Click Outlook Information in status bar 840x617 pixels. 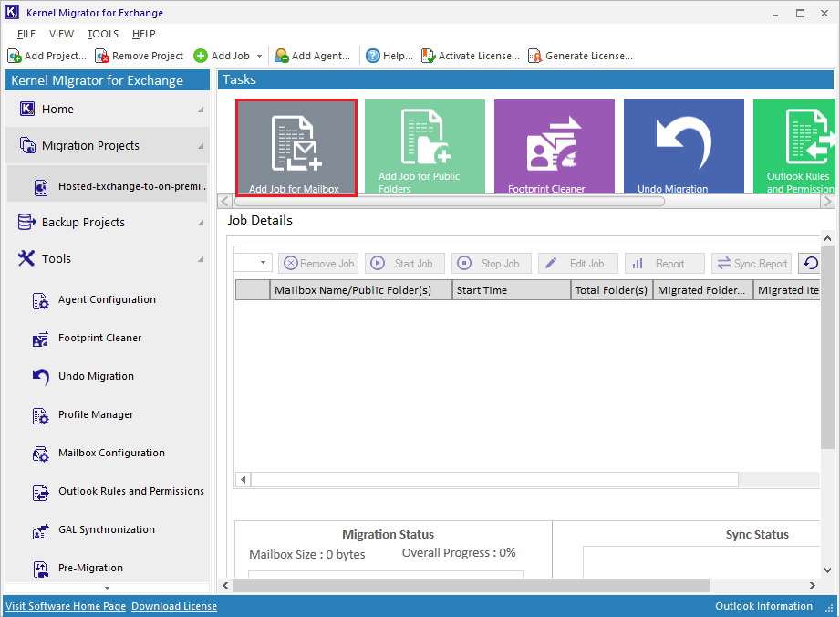(763, 606)
